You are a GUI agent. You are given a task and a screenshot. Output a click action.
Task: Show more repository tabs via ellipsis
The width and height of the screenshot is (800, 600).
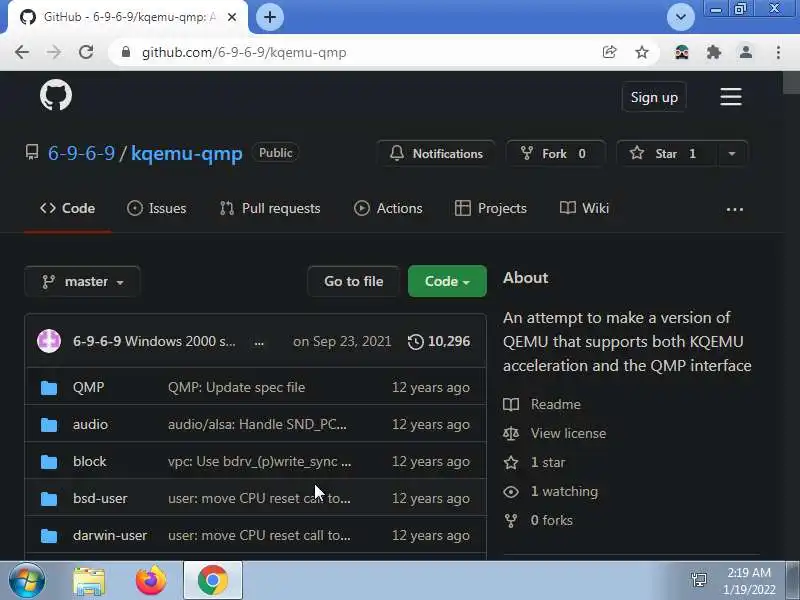[x=734, y=209]
